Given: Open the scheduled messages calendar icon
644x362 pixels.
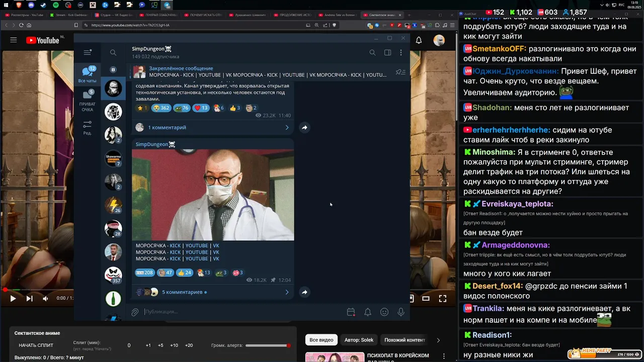Looking at the screenshot, I should coord(351,312).
